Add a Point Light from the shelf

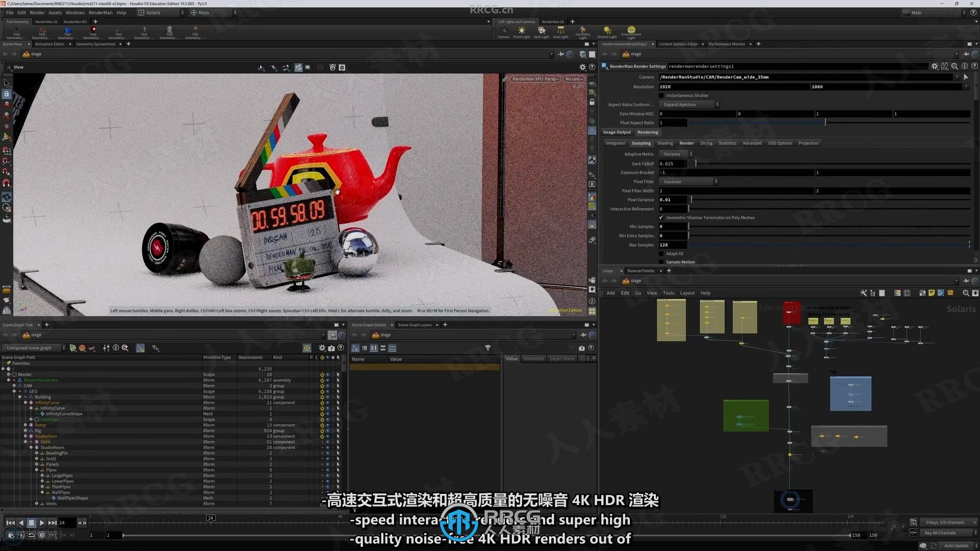tap(521, 32)
